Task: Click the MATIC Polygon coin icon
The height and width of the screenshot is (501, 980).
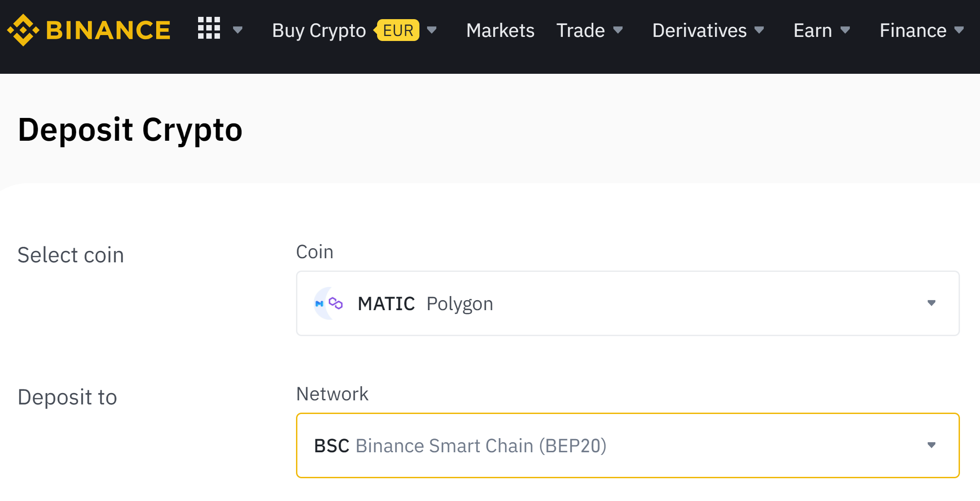Action: pos(329,303)
